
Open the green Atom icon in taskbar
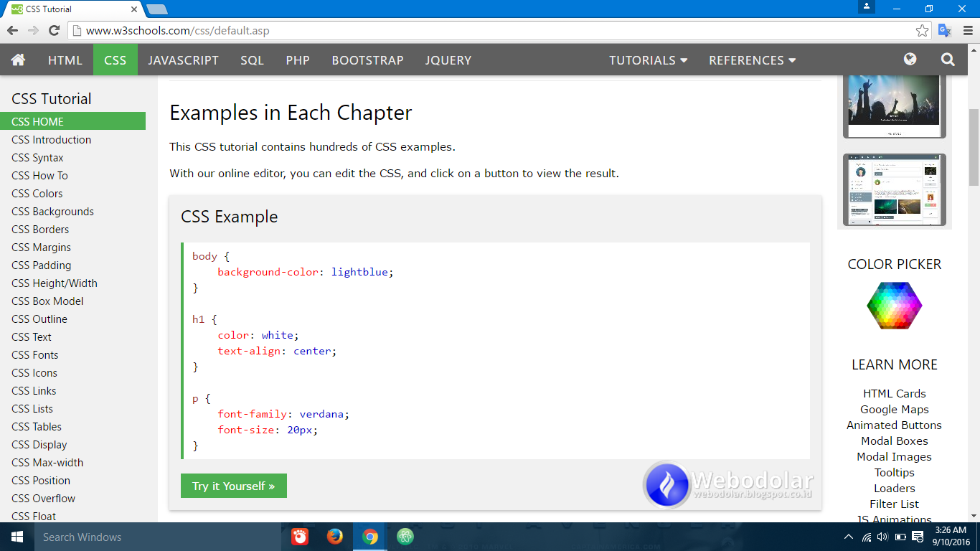pos(405,537)
